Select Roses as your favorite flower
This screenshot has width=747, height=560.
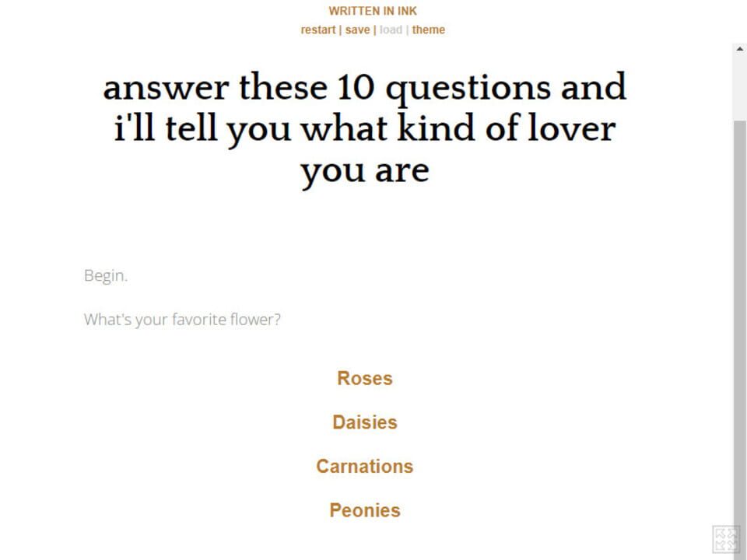[x=364, y=379]
